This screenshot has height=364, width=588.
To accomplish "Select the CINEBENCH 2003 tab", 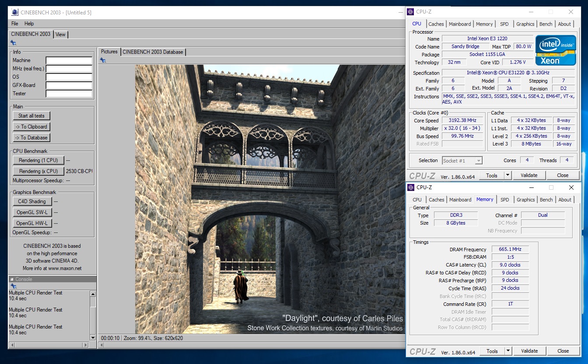I will [31, 34].
